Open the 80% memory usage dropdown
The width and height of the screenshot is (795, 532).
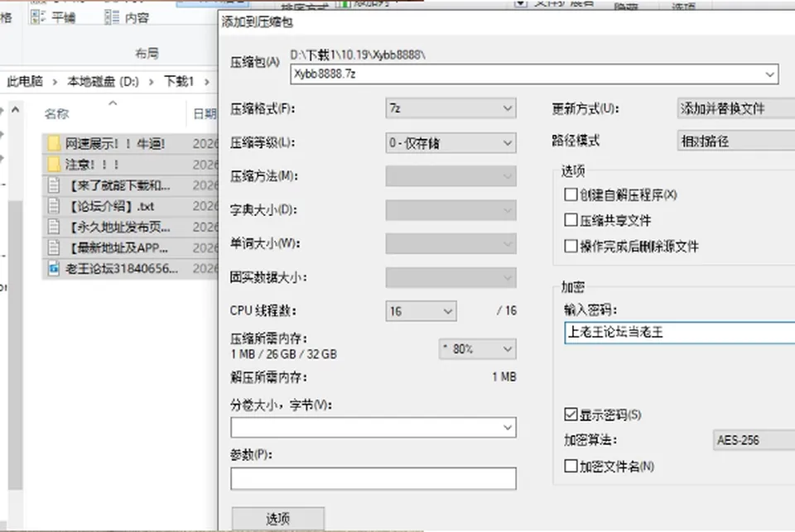tap(478, 349)
